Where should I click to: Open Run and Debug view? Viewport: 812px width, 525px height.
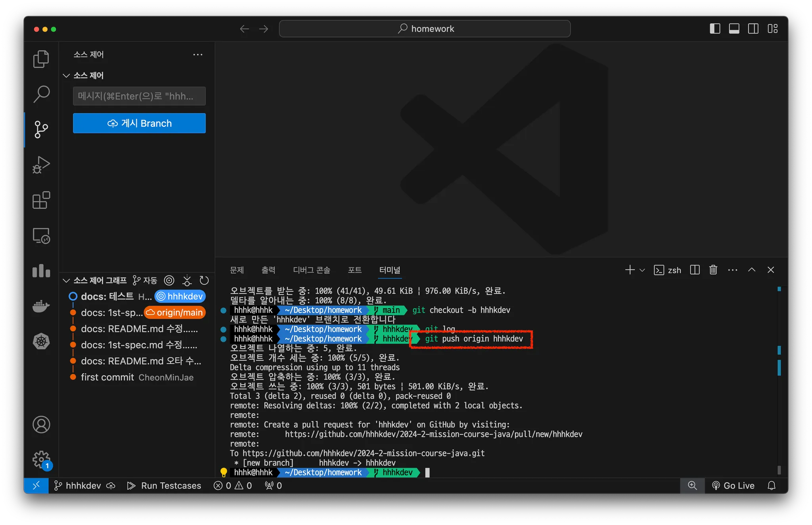(41, 165)
